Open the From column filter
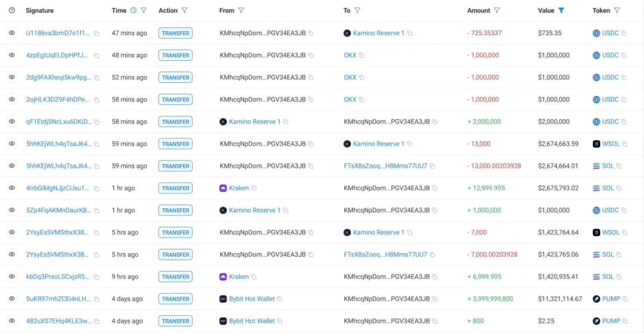The width and height of the screenshot is (644, 333). tap(241, 10)
